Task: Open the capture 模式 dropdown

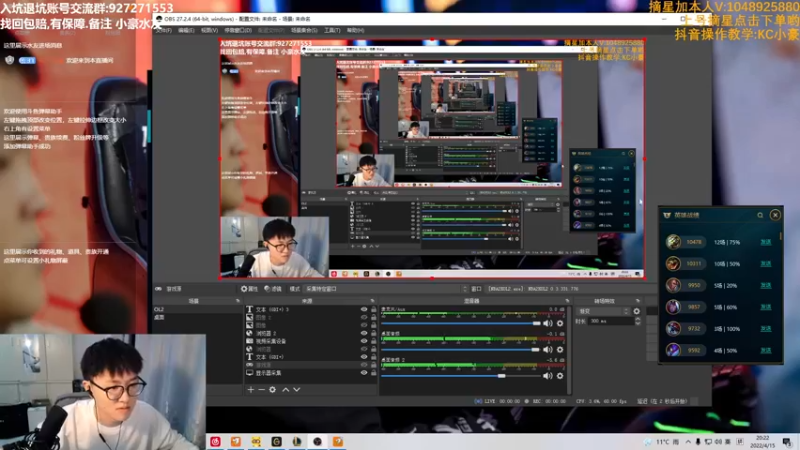Action: [x=386, y=289]
